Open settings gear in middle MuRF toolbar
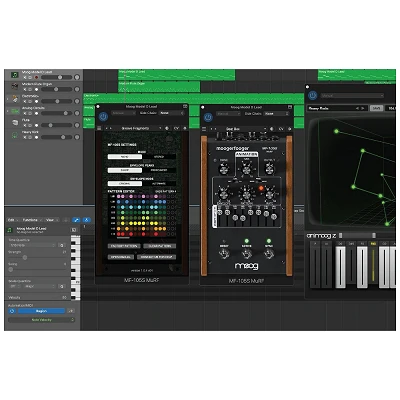 click(289, 129)
